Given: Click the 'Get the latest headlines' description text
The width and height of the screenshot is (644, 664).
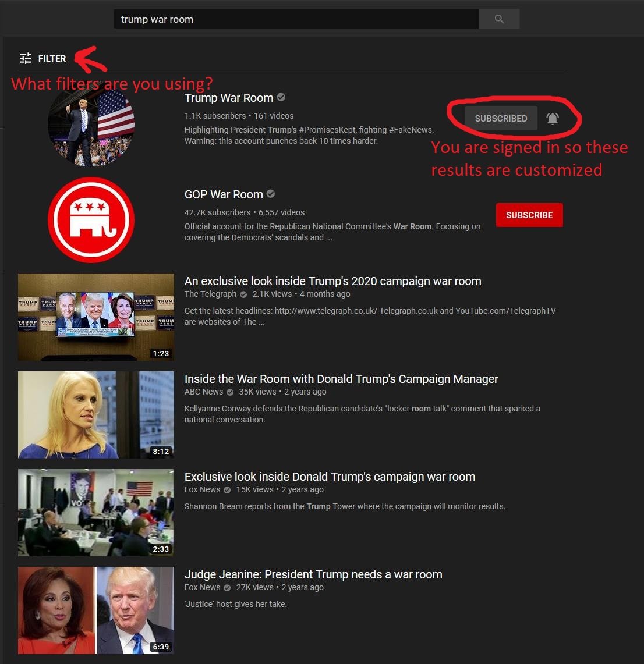Looking at the screenshot, I should 370,317.
